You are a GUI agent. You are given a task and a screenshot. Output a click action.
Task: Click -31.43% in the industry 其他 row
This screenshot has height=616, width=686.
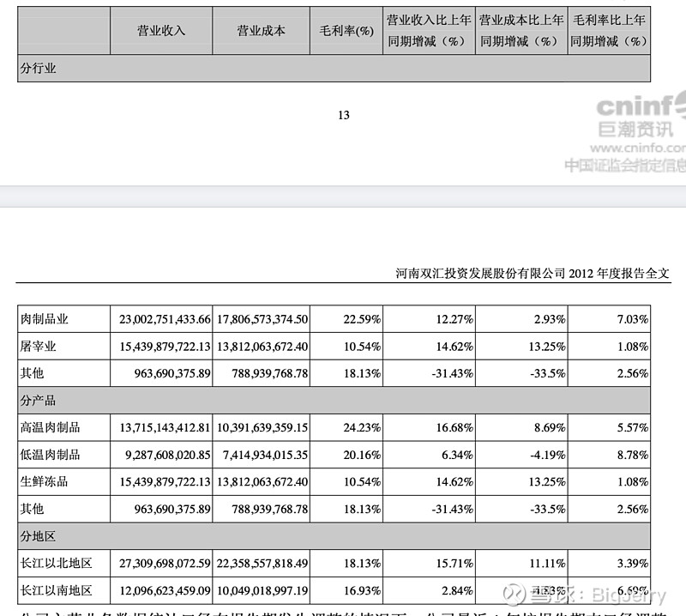pos(452,373)
